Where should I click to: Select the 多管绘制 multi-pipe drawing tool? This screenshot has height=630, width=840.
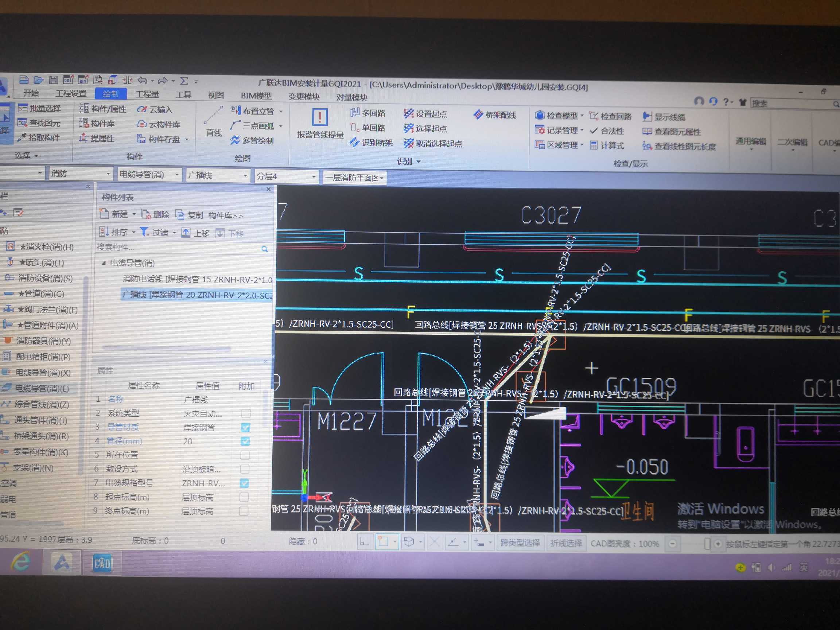(253, 140)
